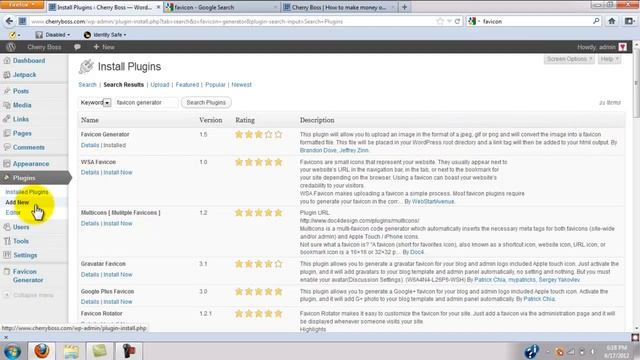Switch to the Featured plugins tab
The image size is (640, 360).
pos(187,85)
